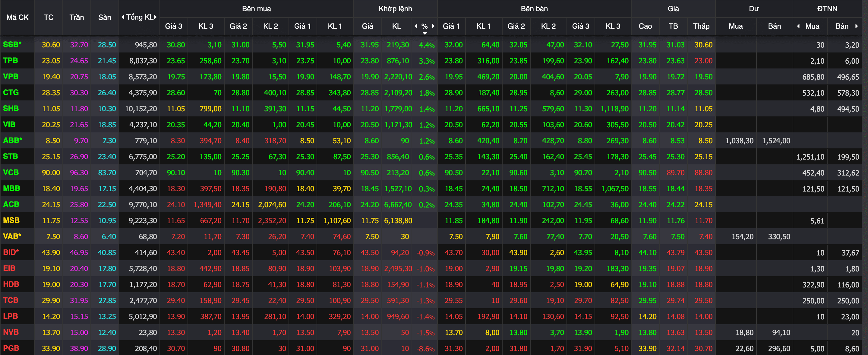Open the PGB stock symbol
Screen dimensions: 868x355
(11, 348)
